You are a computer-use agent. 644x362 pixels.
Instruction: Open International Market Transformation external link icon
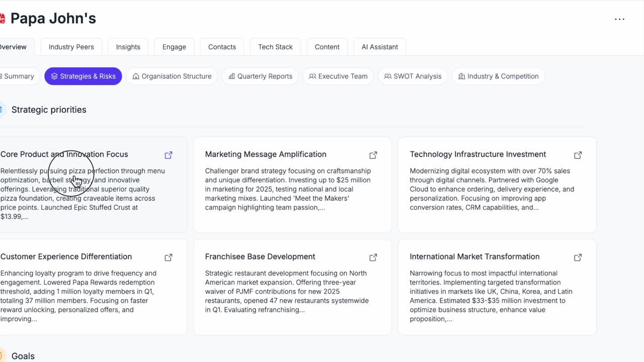point(578,257)
